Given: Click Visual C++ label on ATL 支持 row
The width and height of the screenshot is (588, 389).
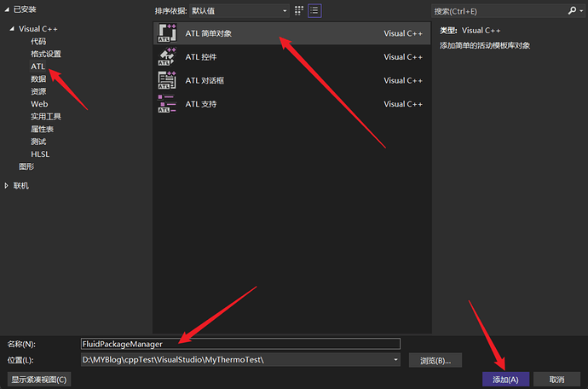Looking at the screenshot, I should coord(403,103).
